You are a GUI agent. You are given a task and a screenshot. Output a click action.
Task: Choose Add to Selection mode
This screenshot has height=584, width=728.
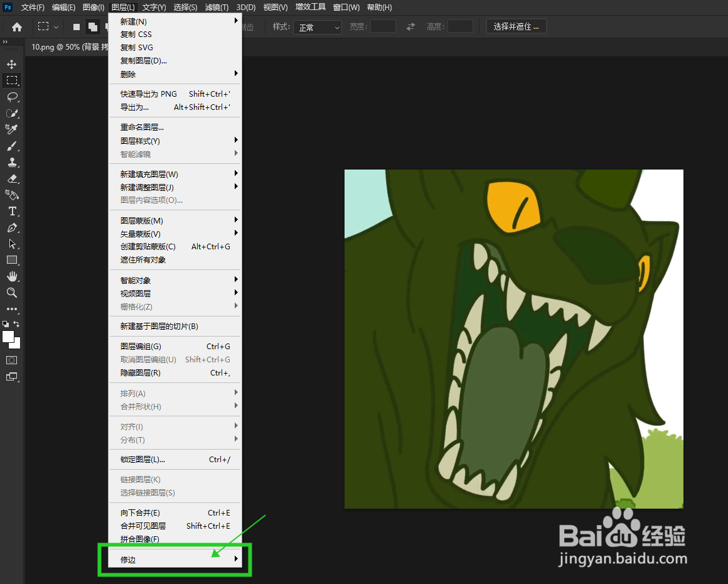click(93, 27)
